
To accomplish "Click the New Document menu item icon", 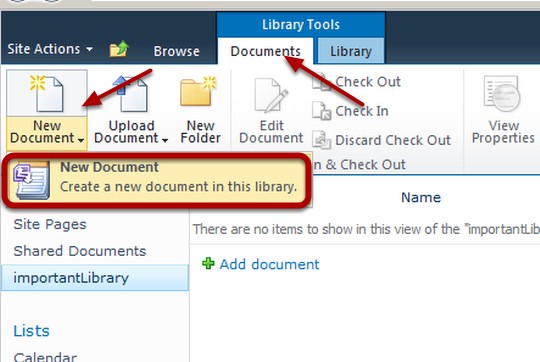I will tap(31, 181).
